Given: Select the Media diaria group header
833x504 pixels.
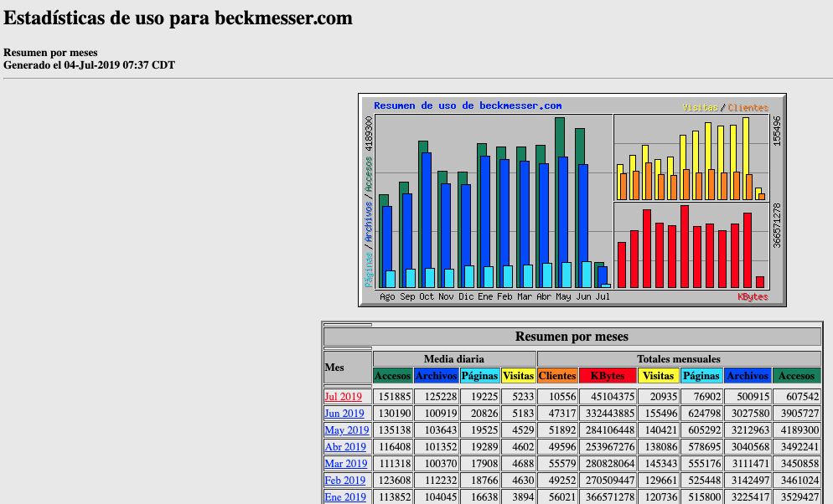Looking at the screenshot, I should click(x=453, y=358).
